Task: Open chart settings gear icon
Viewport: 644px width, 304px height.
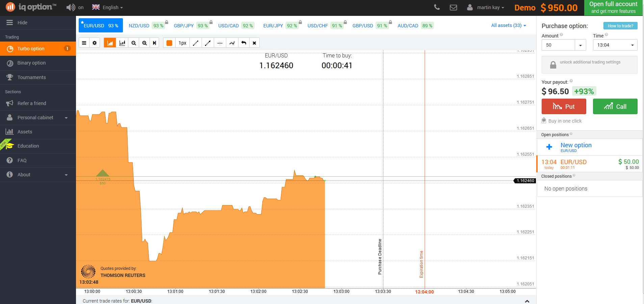Action: [x=95, y=43]
